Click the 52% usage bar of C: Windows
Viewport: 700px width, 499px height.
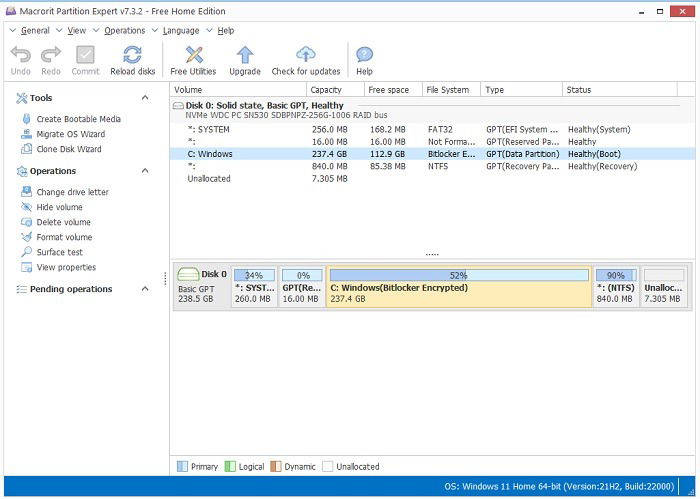click(x=459, y=275)
